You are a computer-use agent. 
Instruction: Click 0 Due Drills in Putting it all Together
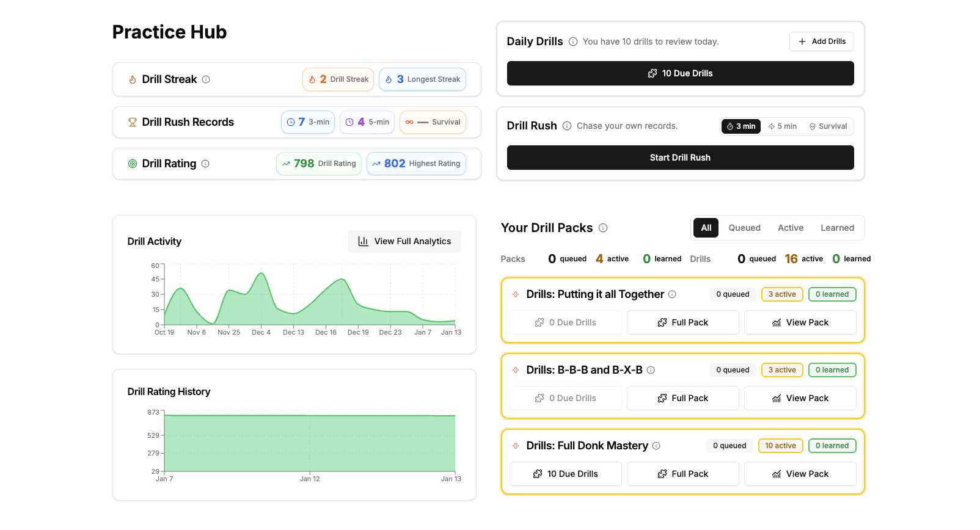[566, 322]
